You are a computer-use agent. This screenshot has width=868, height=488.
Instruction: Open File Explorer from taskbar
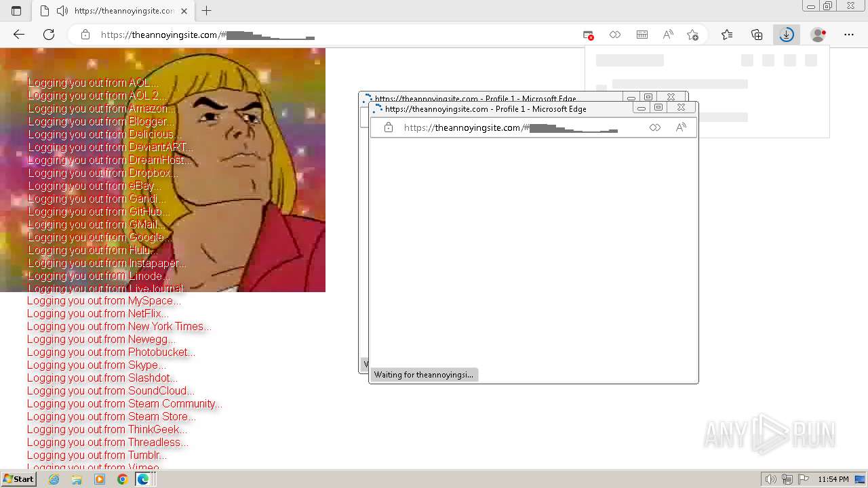pyautogui.click(x=77, y=479)
